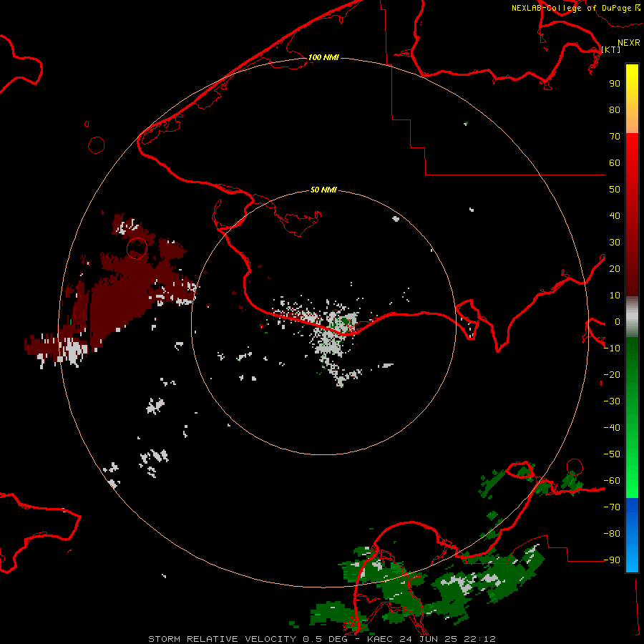Click the -60 knot scale value
Screen dimensions: 644x644
(x=612, y=481)
